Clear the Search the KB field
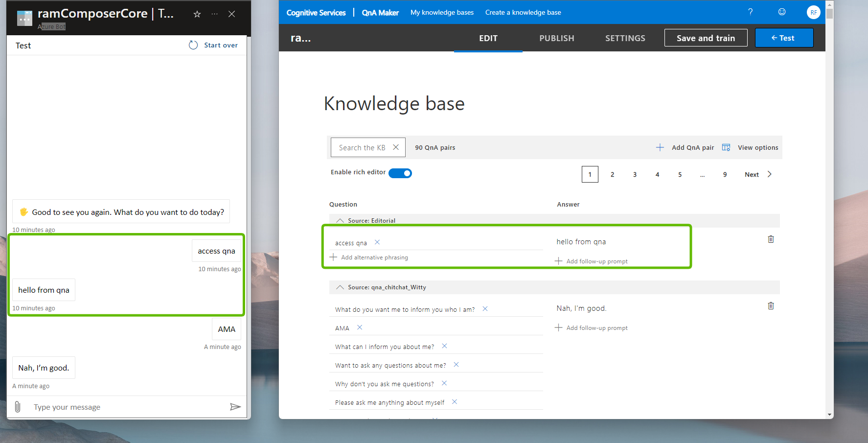Viewport: 868px width, 443px height. tap(396, 147)
